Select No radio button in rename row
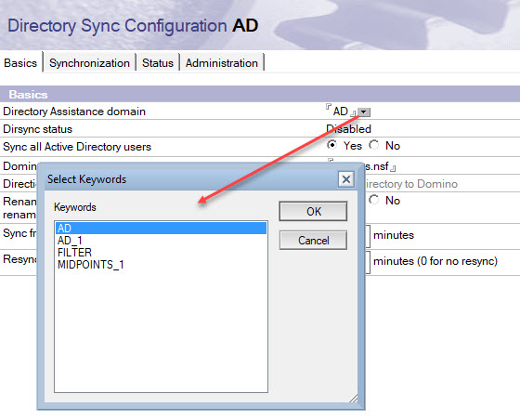Viewport: 520px width, 420px height. pyautogui.click(x=373, y=200)
